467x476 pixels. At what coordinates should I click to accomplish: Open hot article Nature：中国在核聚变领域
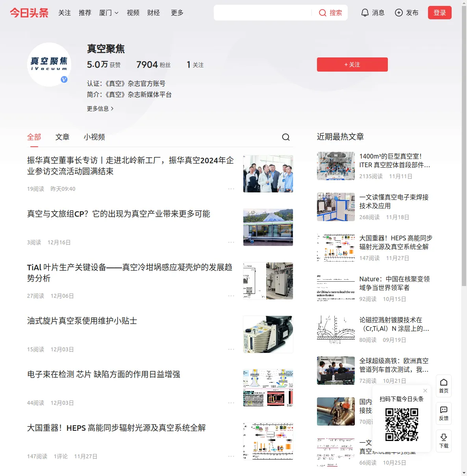pos(395,283)
